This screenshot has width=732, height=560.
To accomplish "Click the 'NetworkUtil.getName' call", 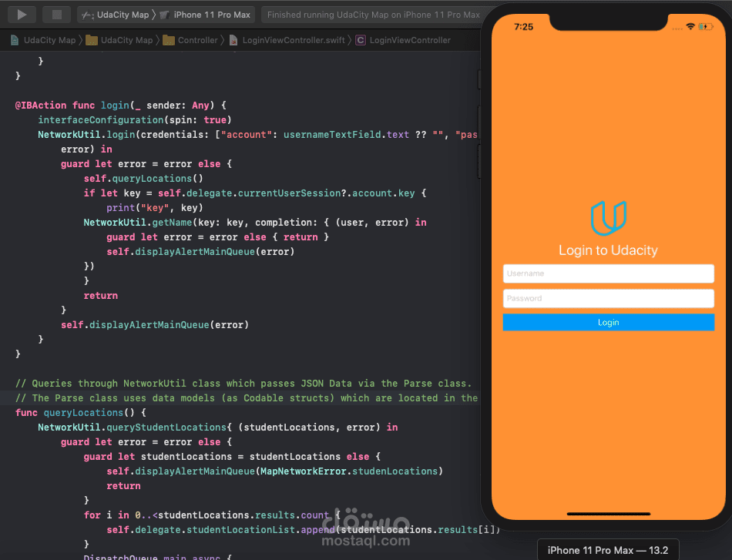I will [138, 223].
